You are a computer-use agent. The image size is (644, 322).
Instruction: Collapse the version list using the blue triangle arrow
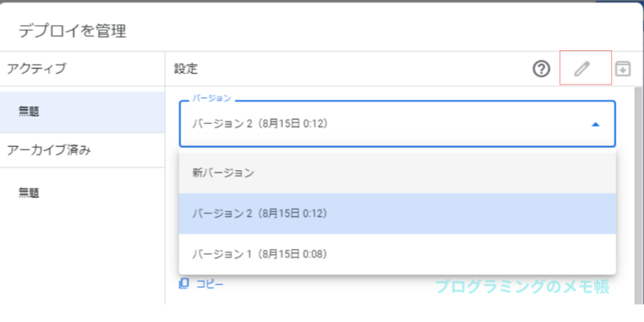[595, 124]
